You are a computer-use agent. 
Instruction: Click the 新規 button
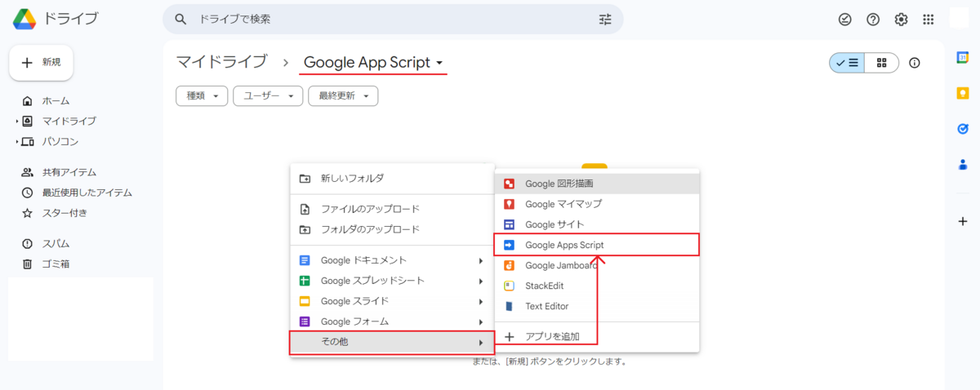[x=41, y=63]
